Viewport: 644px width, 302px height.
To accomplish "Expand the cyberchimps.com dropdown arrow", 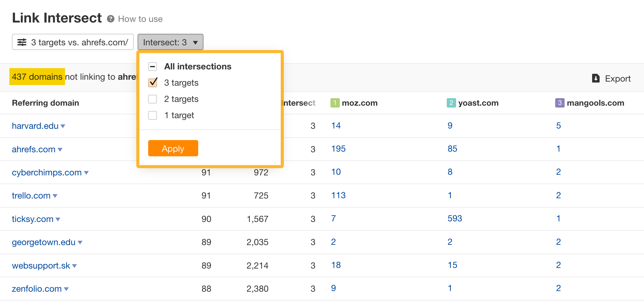I will coord(86,173).
